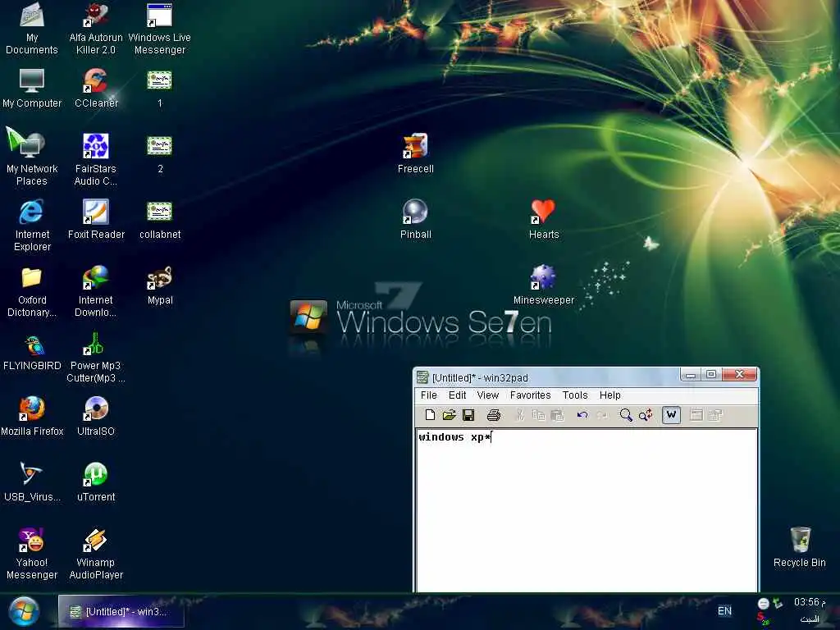Viewport: 840px width, 630px height.
Task: Select the FLYINGBIRD desktop icon
Action: click(x=32, y=354)
